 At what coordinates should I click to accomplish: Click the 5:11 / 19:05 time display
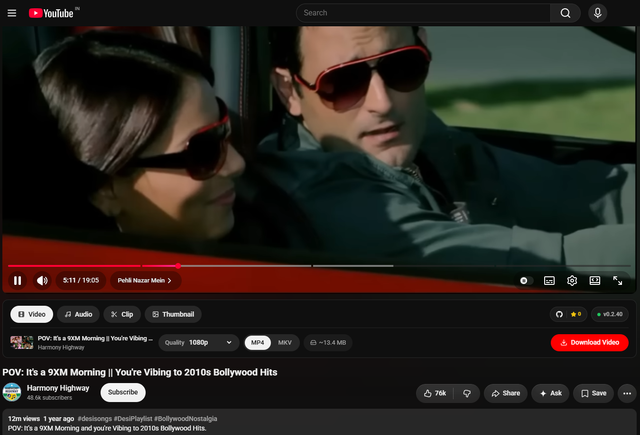click(81, 280)
